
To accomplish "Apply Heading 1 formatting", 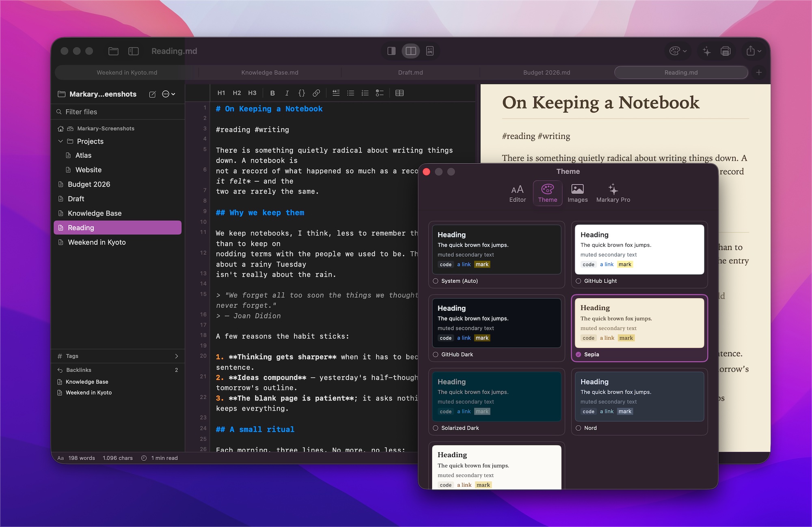I will (221, 93).
